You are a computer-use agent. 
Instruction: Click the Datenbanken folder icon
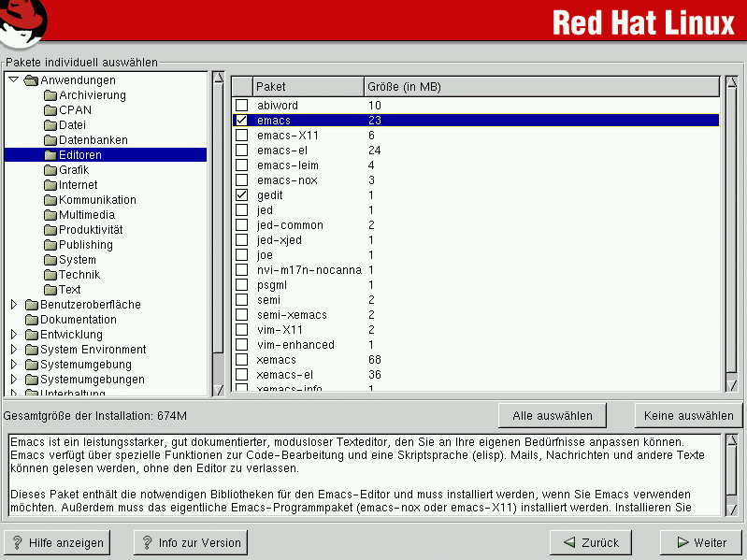coord(50,140)
